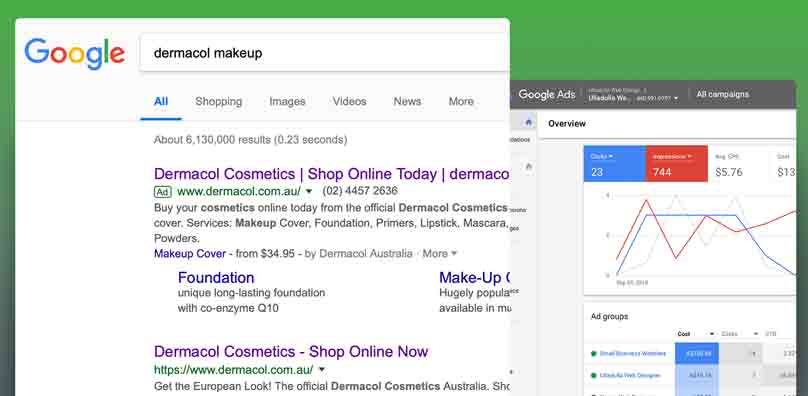Click green status dot for Ulladulla Web Designer

594,375
